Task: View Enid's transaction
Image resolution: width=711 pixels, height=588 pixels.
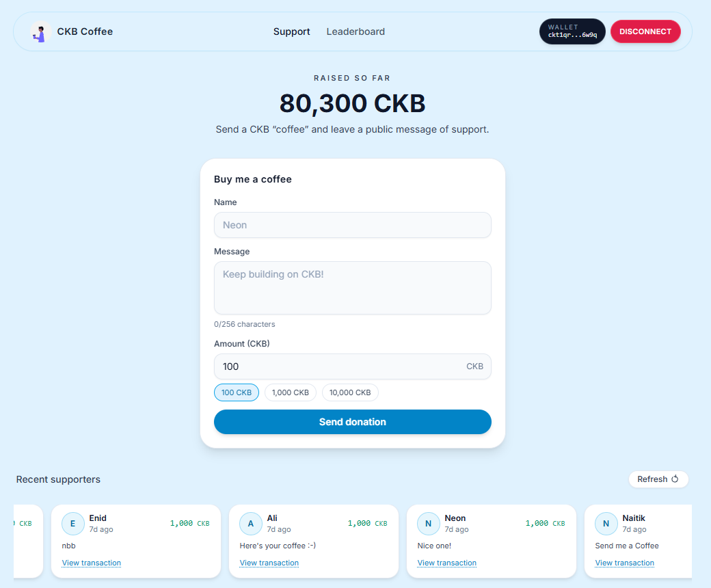Action: coord(92,563)
